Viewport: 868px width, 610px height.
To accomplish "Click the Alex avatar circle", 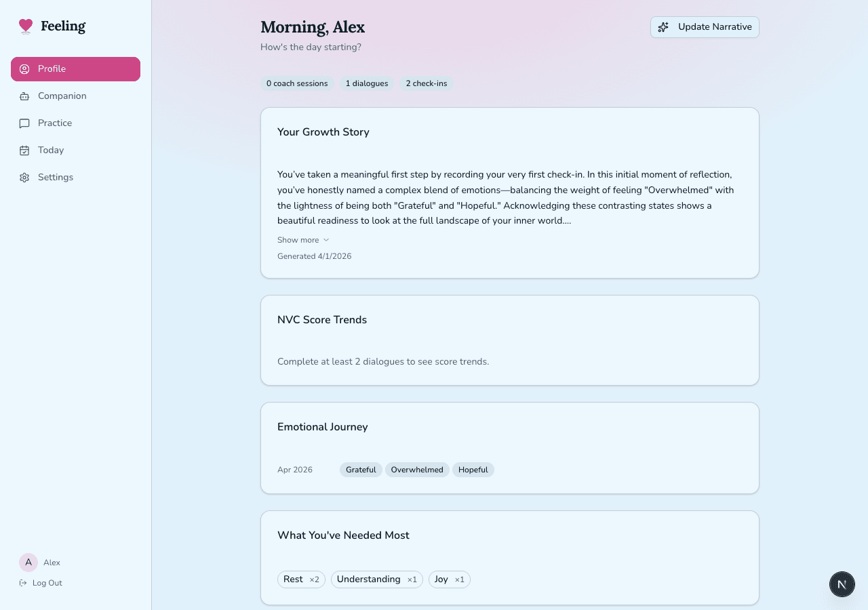I will coord(28,563).
